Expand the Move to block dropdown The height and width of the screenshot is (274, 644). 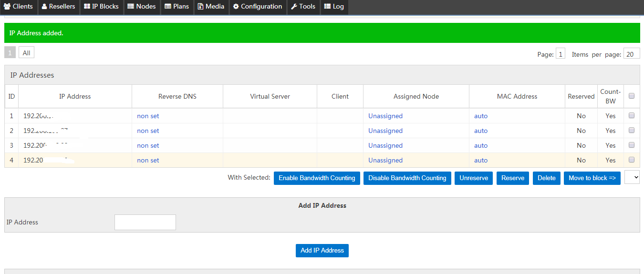632,177
